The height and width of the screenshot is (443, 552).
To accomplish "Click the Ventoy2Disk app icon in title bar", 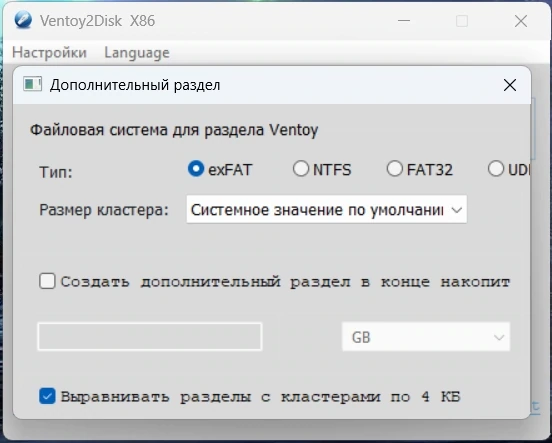I will (23, 20).
